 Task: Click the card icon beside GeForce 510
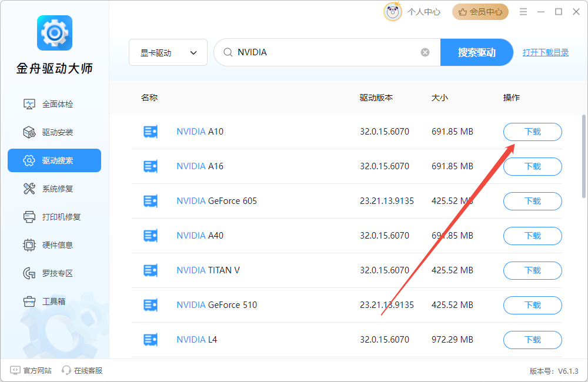pos(151,305)
